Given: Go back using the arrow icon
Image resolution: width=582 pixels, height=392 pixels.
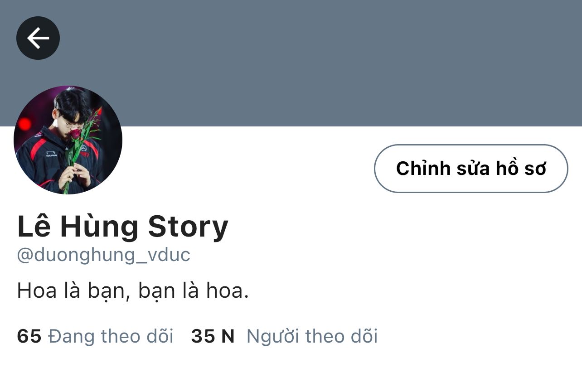Looking at the screenshot, I should pos(38,38).
